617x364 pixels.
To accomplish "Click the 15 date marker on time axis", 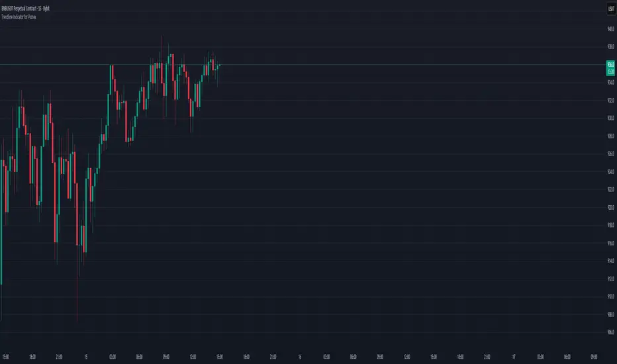I will pos(87,355).
